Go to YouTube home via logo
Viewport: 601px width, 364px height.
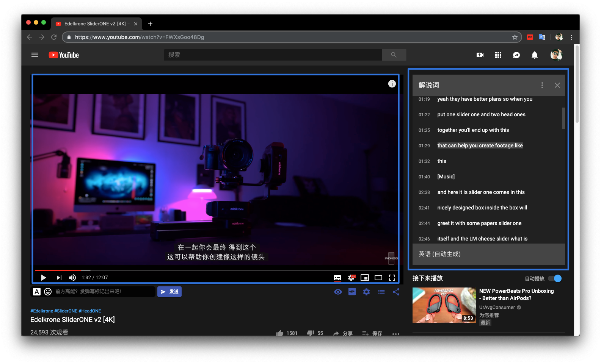pos(64,55)
